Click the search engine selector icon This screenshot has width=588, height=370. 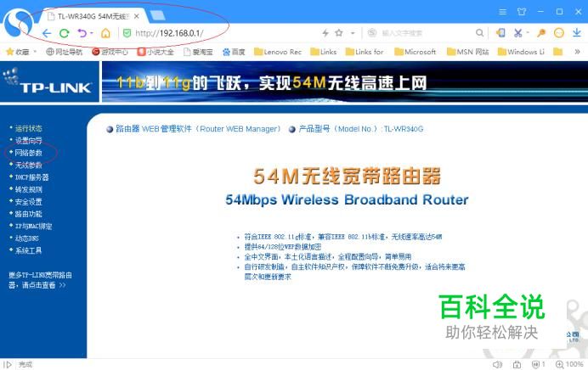[x=371, y=33]
